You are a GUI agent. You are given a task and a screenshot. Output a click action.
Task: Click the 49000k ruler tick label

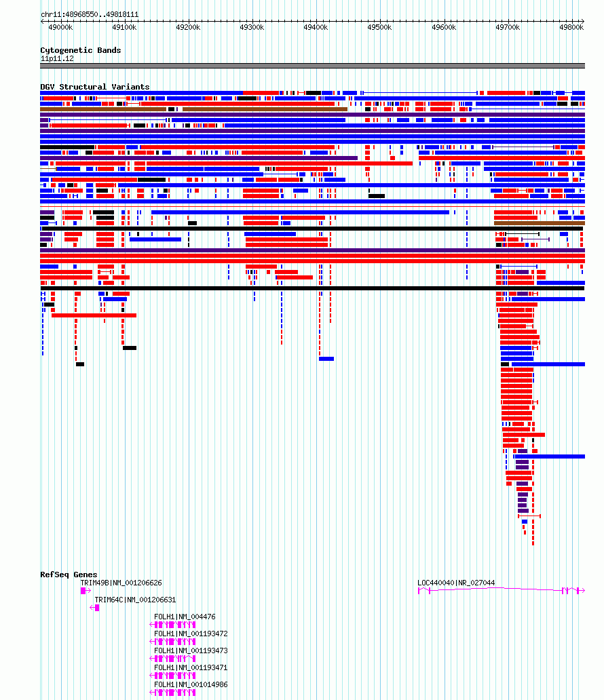pos(60,27)
